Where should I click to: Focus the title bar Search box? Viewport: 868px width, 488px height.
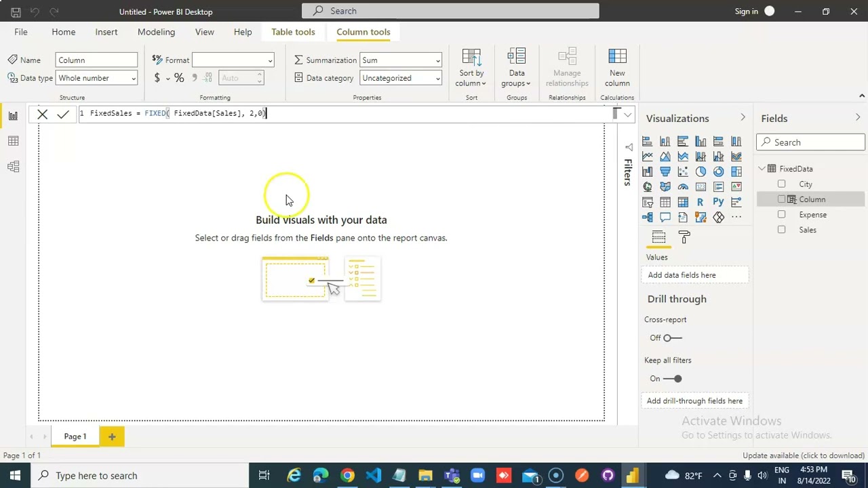tap(450, 11)
